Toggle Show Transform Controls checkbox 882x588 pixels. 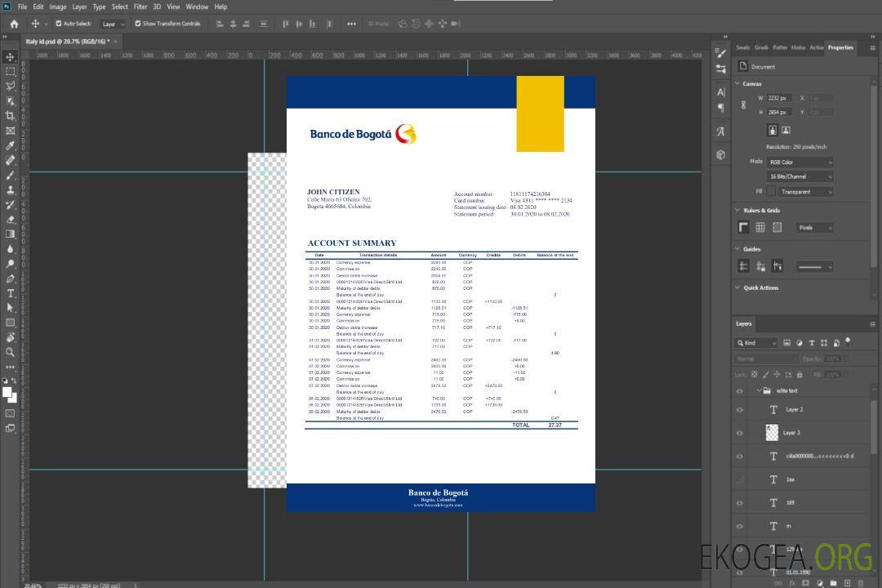[138, 24]
